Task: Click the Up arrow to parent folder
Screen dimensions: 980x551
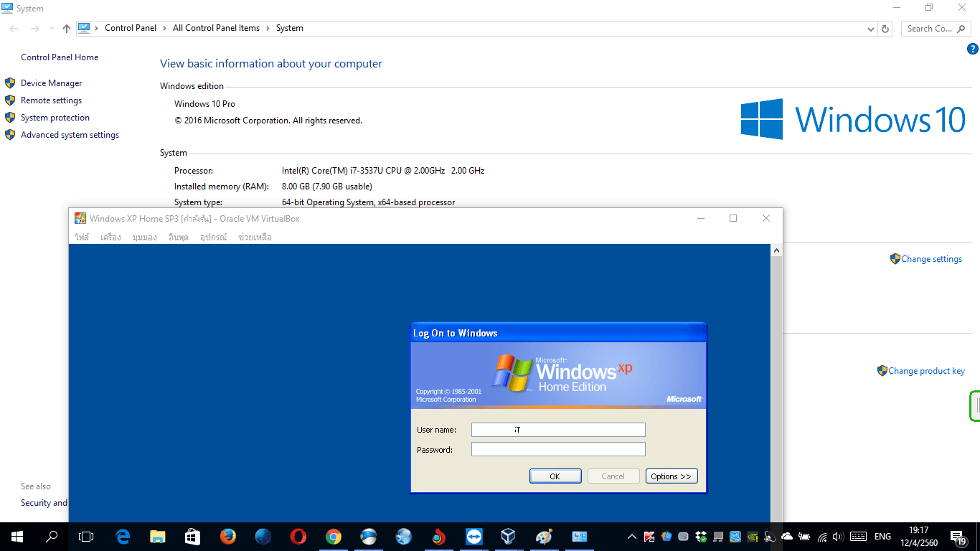Action: click(67, 29)
